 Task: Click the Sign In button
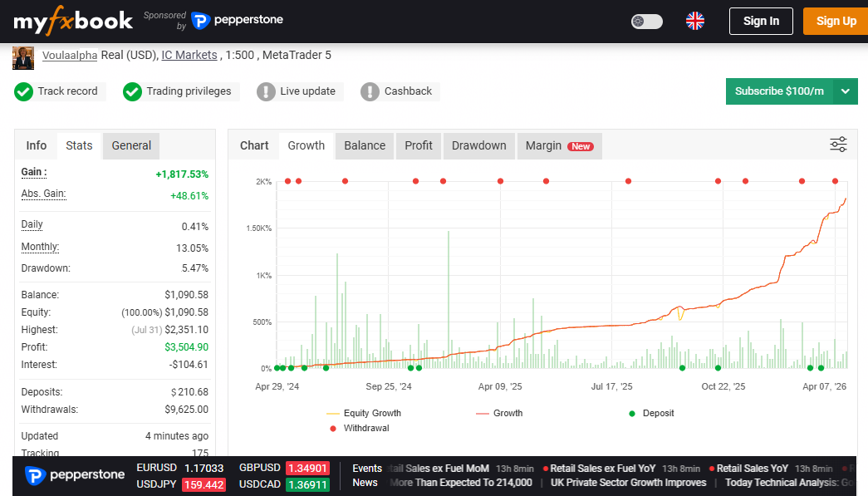[761, 21]
